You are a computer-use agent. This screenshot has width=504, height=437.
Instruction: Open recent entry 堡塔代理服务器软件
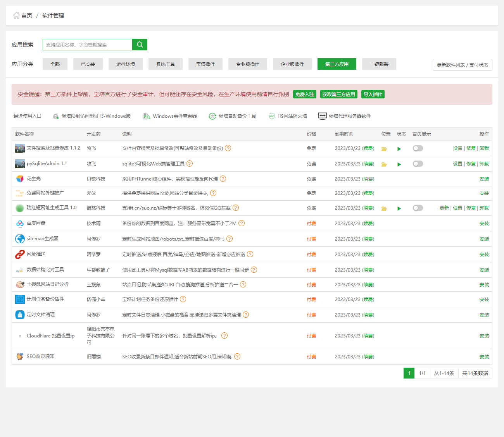tap(344, 116)
